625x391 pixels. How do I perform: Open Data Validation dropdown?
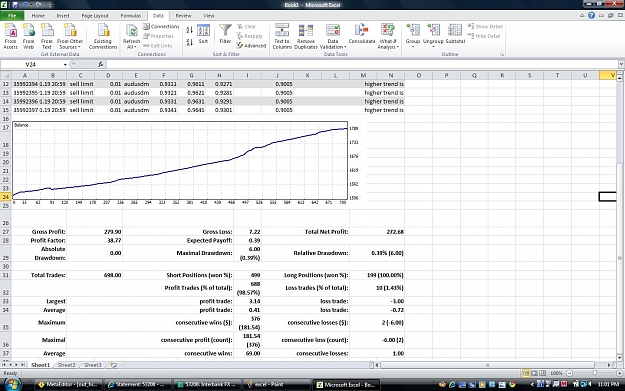pos(333,36)
